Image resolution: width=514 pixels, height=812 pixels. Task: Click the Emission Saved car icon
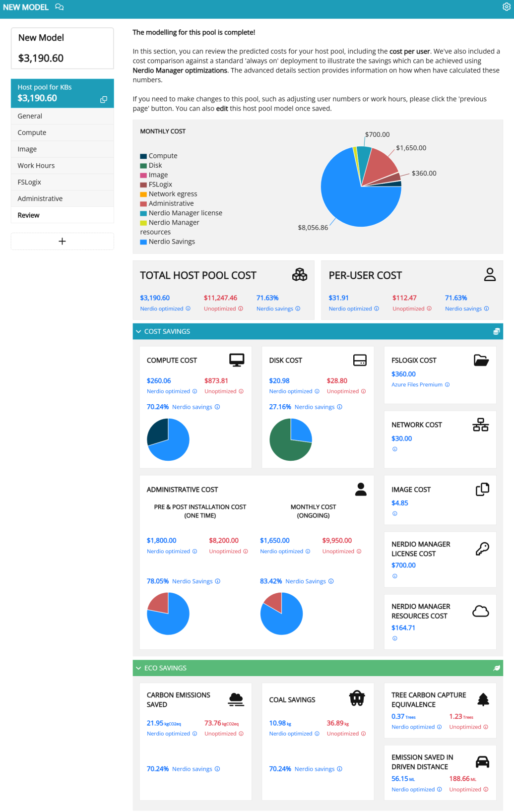point(483,761)
